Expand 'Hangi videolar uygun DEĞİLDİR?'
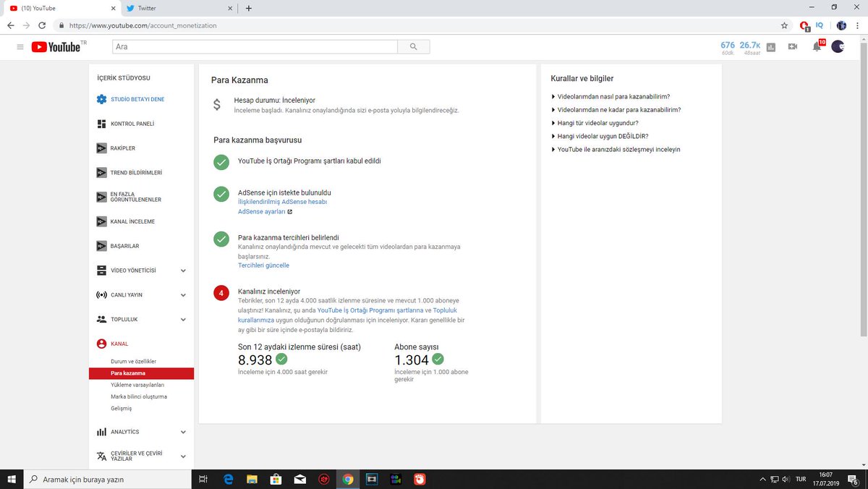 [599, 136]
